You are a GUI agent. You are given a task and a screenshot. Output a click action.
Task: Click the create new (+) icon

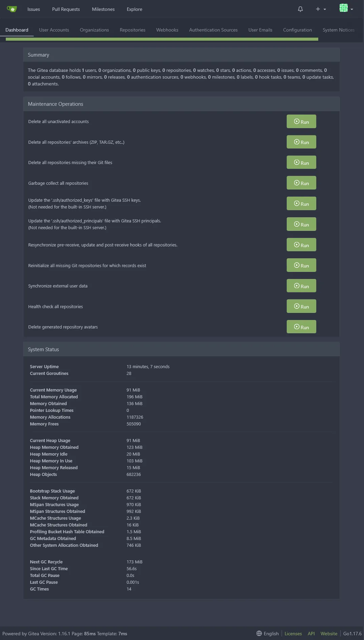pyautogui.click(x=317, y=9)
